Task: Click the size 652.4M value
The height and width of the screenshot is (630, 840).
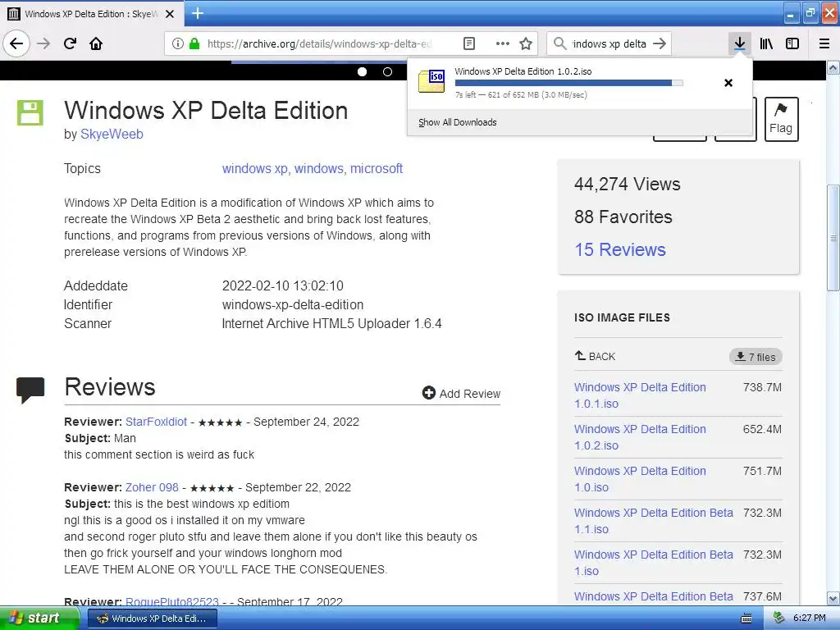Action: coord(762,429)
